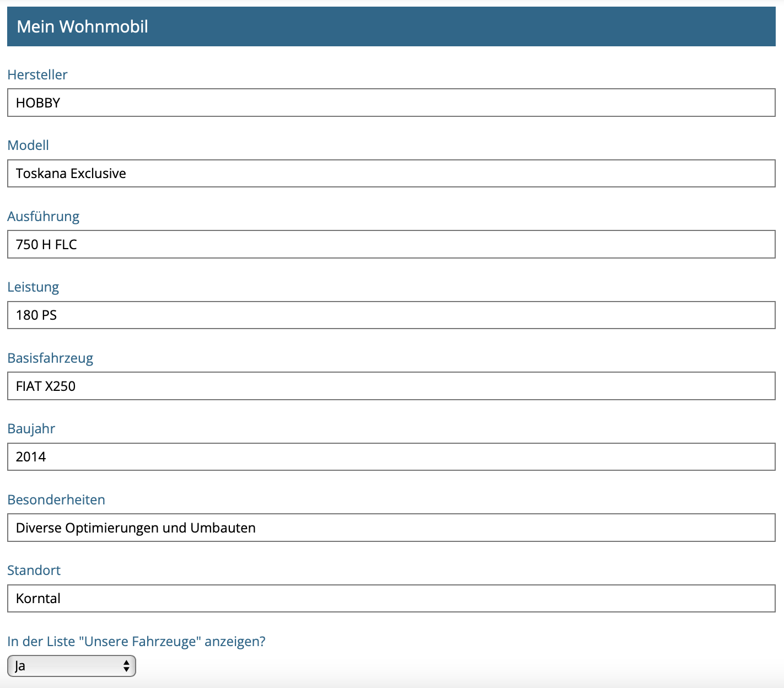Select the Leistung field showing 180 PS
This screenshot has height=688, width=784.
click(x=391, y=315)
